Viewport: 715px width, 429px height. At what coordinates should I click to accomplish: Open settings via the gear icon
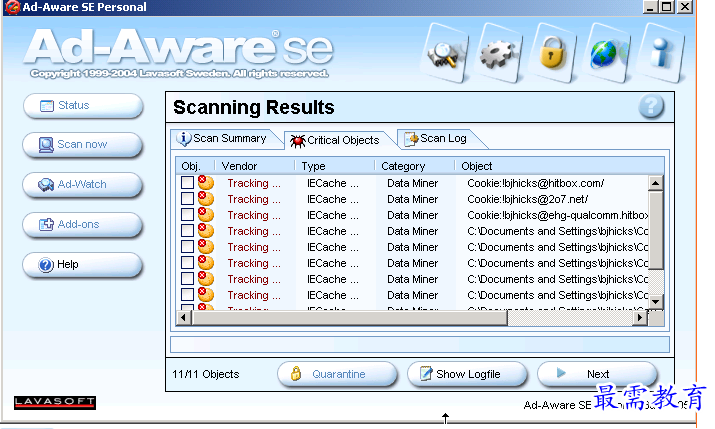498,54
